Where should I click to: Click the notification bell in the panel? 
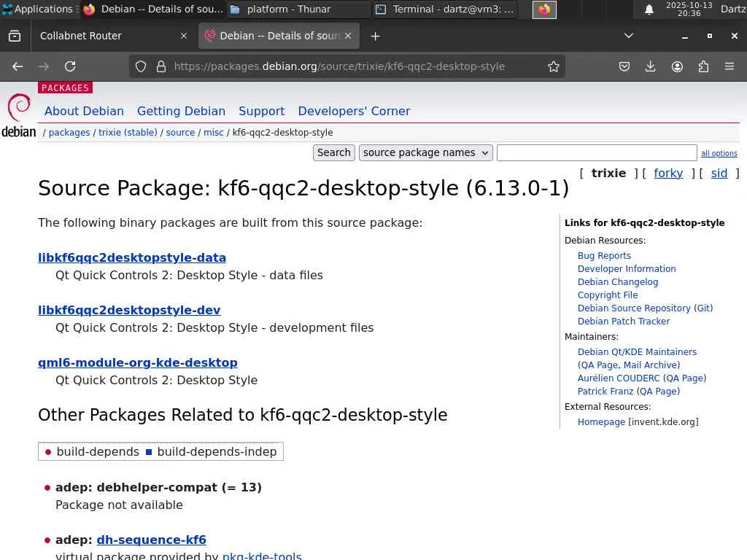[x=649, y=9]
